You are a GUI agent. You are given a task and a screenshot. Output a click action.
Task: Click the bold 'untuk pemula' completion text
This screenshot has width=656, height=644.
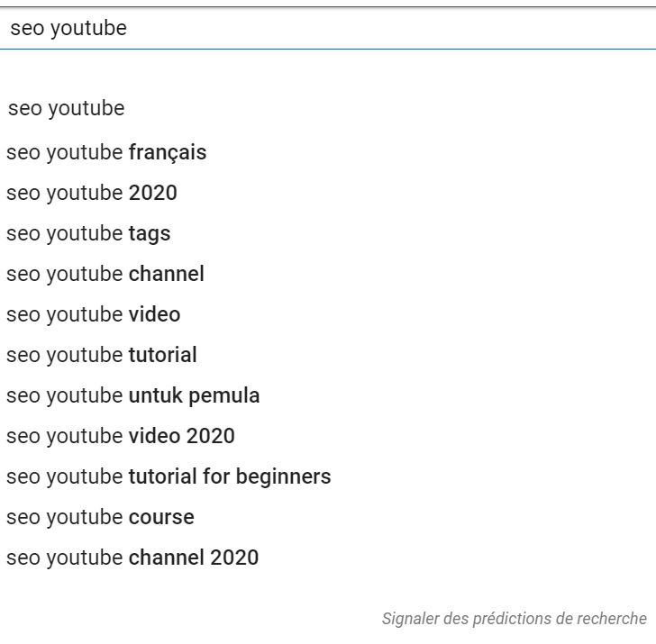pyautogui.click(x=194, y=395)
